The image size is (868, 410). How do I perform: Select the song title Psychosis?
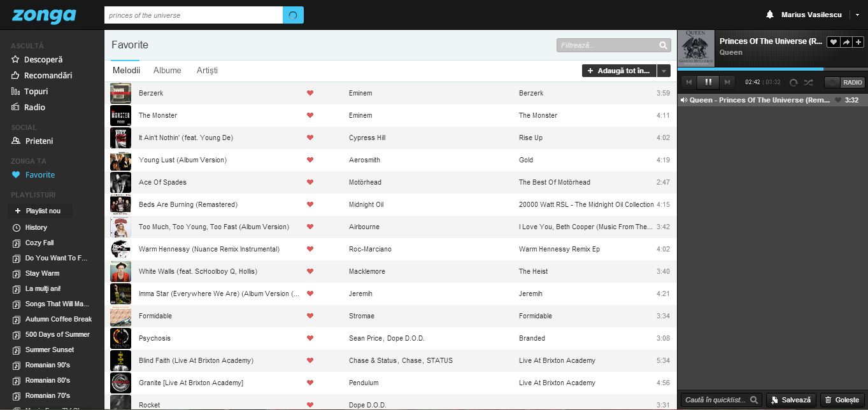click(x=155, y=338)
